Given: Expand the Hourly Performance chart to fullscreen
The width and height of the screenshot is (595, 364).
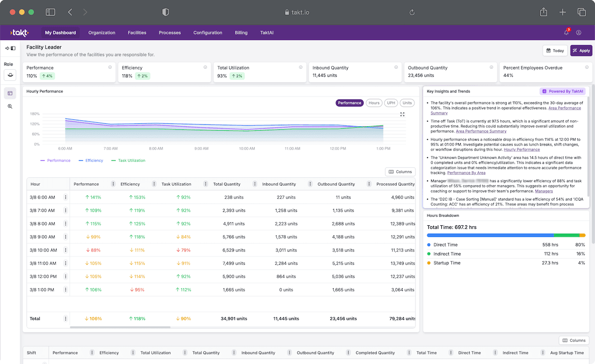Looking at the screenshot, I should click(x=402, y=114).
